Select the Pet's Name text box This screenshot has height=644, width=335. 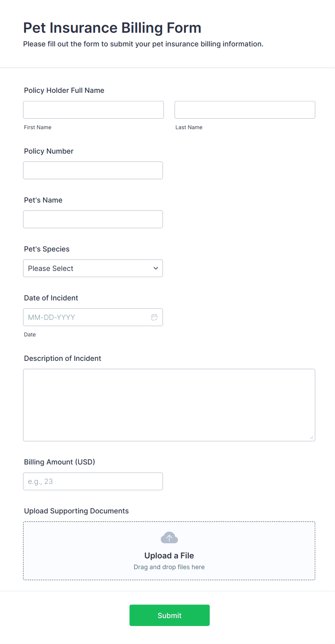pos(93,219)
